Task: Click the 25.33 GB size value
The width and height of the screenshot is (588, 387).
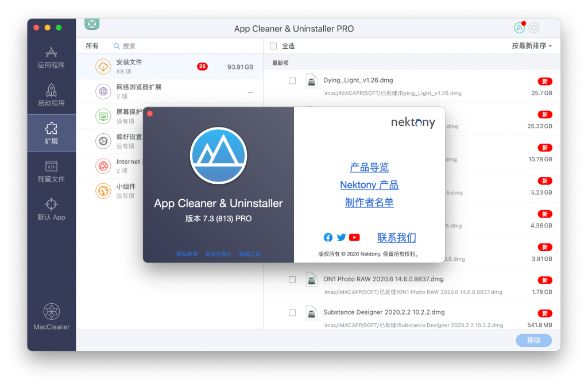Action: (540, 126)
